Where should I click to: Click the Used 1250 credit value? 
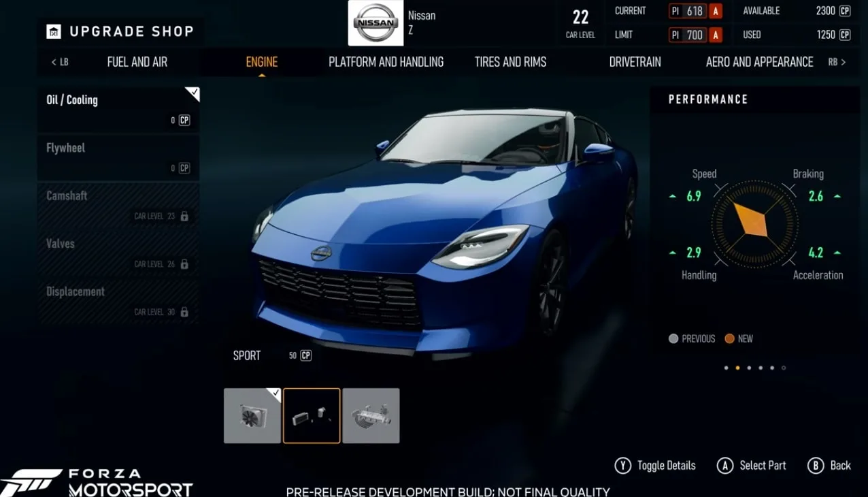(826, 35)
